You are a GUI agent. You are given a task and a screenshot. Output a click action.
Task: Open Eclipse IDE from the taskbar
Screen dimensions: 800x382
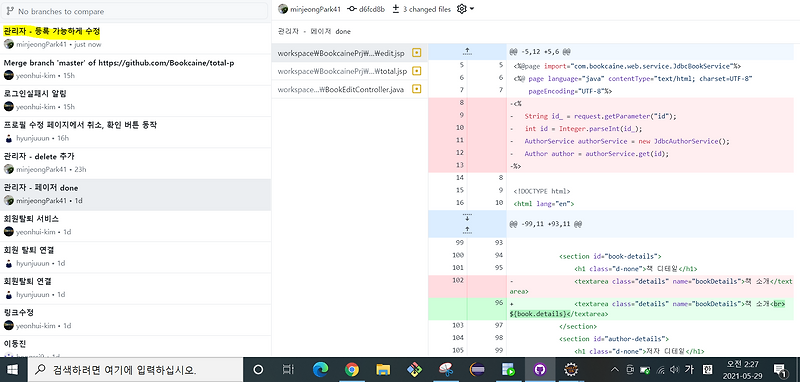click(x=478, y=370)
